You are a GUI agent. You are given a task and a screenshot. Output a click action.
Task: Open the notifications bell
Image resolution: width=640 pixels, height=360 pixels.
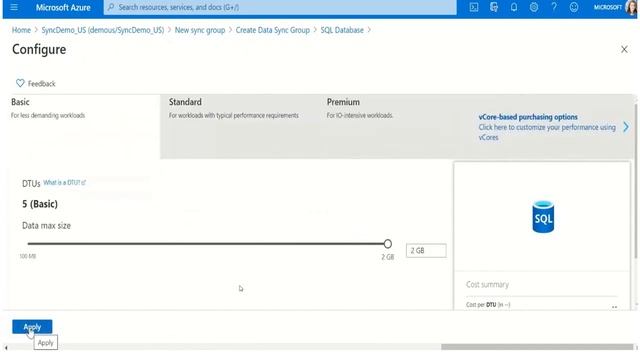(x=514, y=7)
